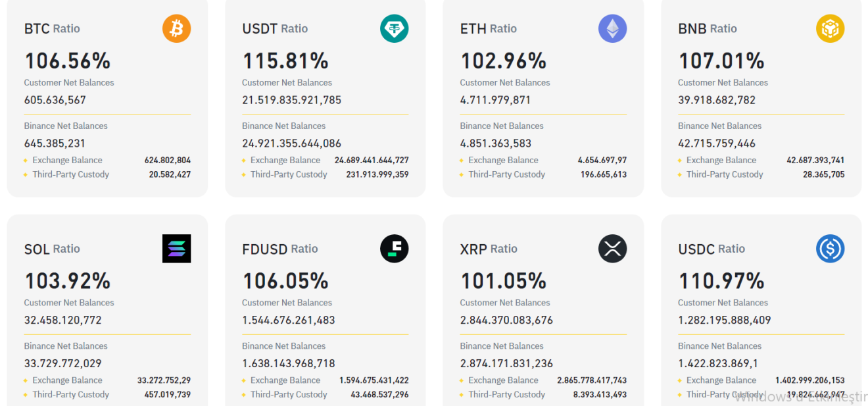Click Exchange Balance in the BTC card
Image resolution: width=868 pixels, height=406 pixels.
pyautogui.click(x=67, y=161)
